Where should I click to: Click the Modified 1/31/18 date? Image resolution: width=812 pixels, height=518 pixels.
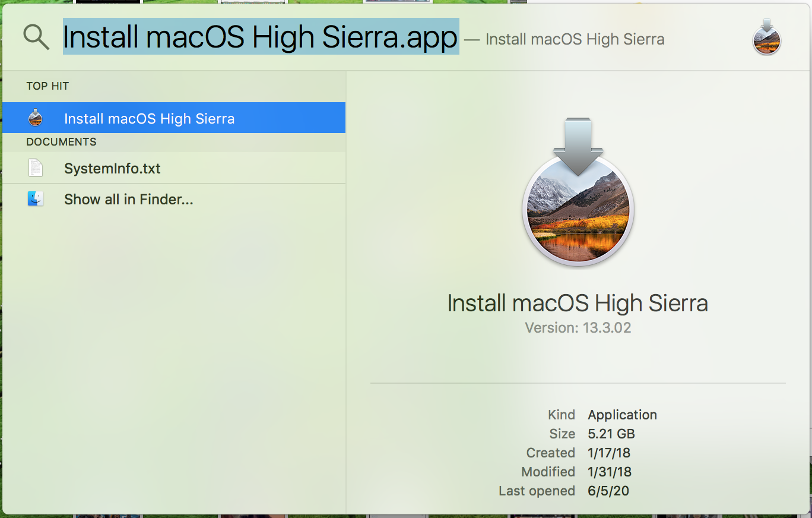[x=610, y=472]
